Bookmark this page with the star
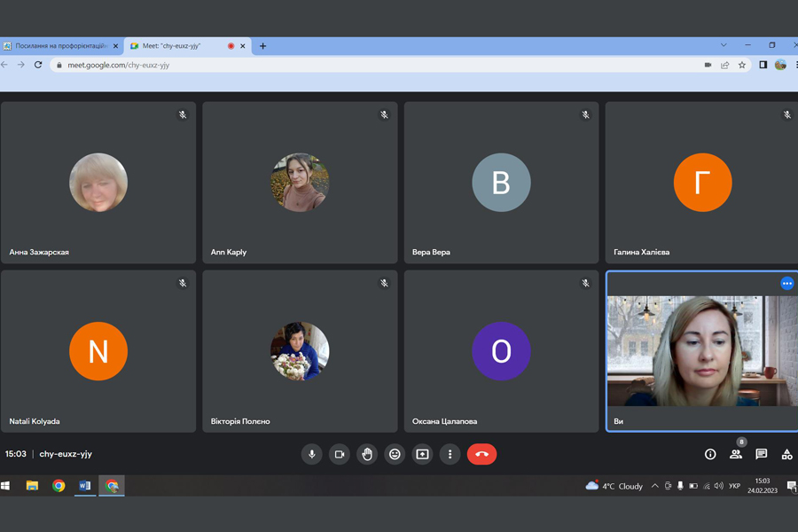The height and width of the screenshot is (532, 798). [x=742, y=65]
